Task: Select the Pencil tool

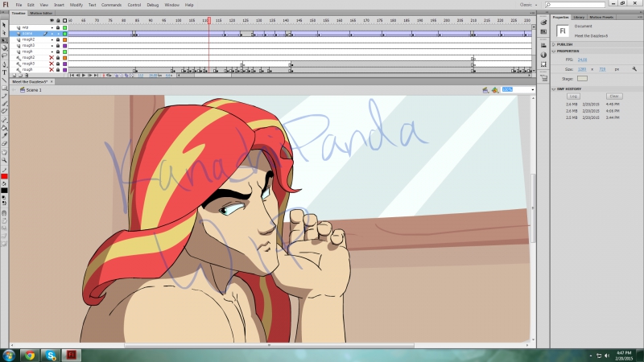Action: pos(4,96)
